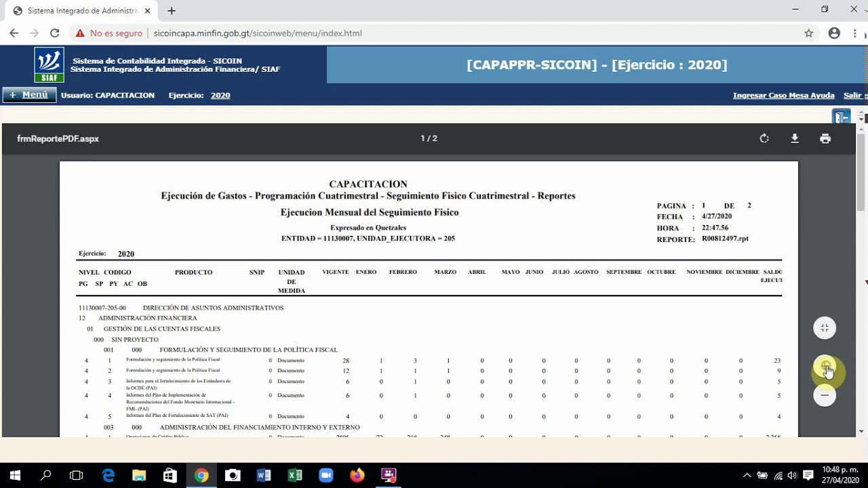Screen dimensions: 868x488
Task: Click the browser address bar URL
Action: click(x=258, y=33)
